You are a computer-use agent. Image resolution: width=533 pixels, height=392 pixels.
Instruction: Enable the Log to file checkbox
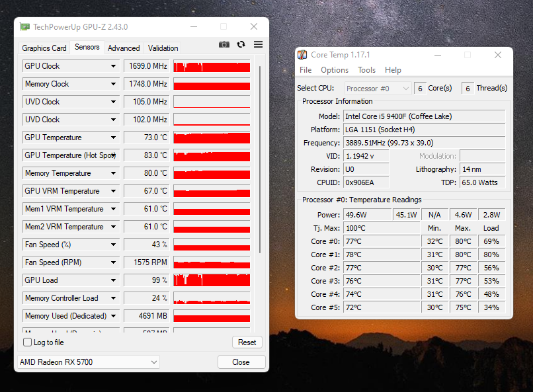pos(28,342)
